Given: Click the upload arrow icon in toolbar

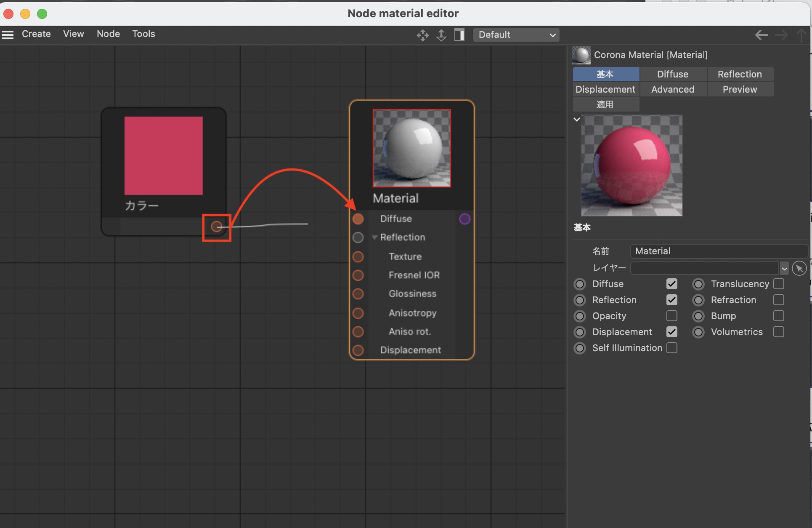Looking at the screenshot, I should click(441, 35).
